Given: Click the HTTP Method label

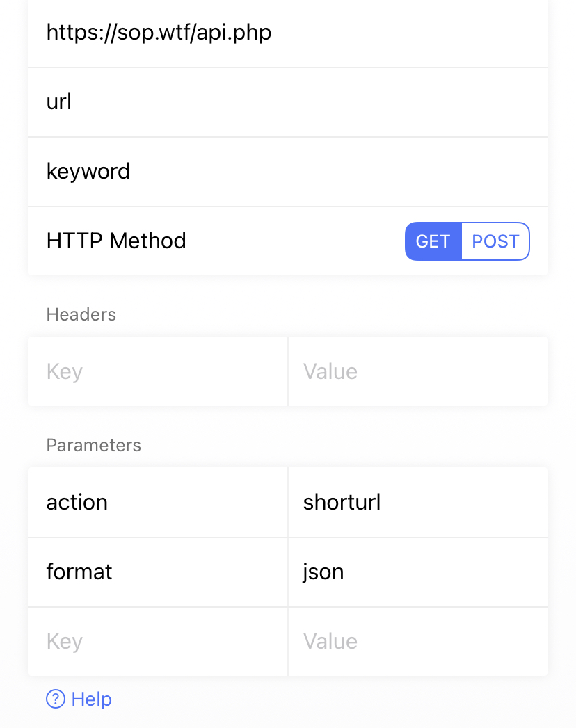Looking at the screenshot, I should tap(116, 241).
